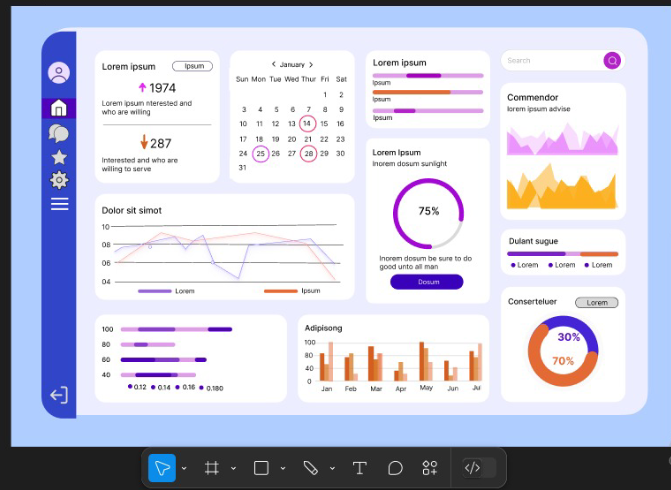Click the purple Dosum button
Viewport: 671px width, 490px height.
(x=427, y=282)
